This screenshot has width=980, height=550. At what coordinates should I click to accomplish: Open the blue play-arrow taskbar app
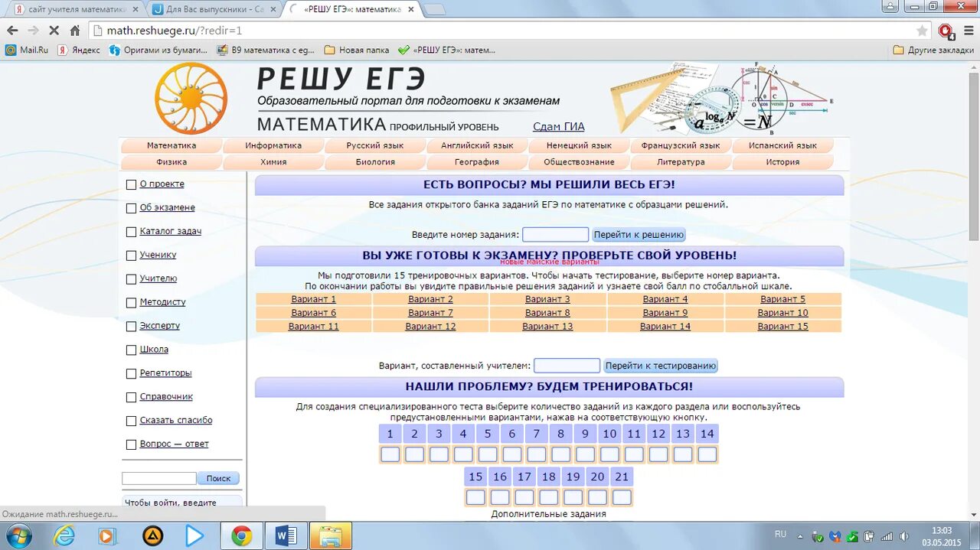pyautogui.click(x=195, y=535)
